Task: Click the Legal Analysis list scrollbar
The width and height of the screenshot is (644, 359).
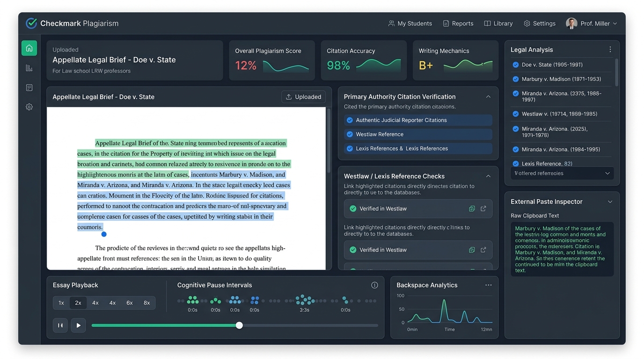Action: coord(616,72)
